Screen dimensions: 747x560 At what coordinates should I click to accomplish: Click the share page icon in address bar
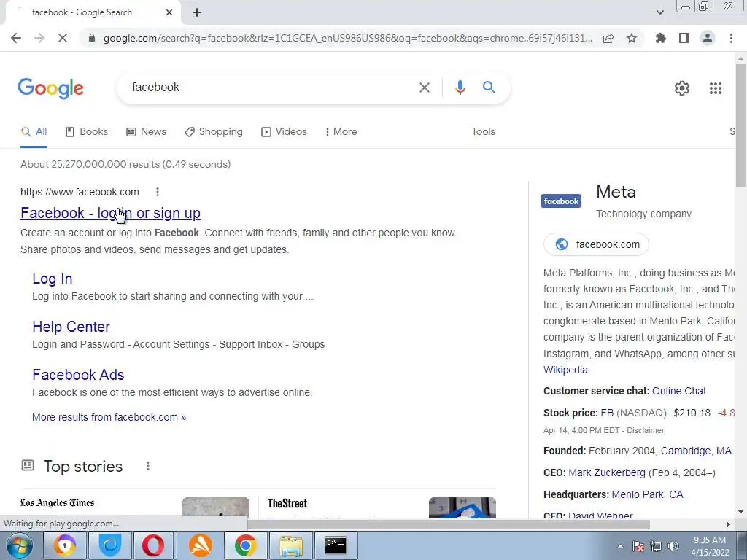click(x=608, y=38)
